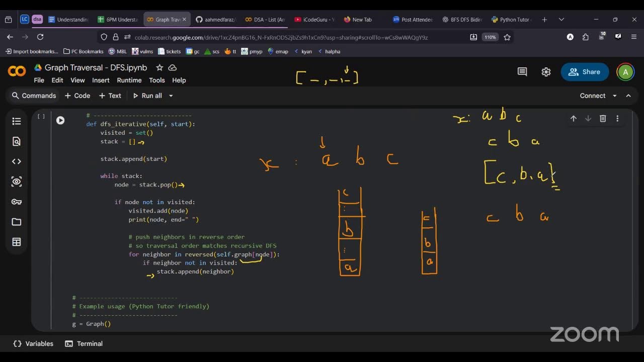644x362 pixels.
Task: Click install app icon in address bar
Action: (473, 37)
